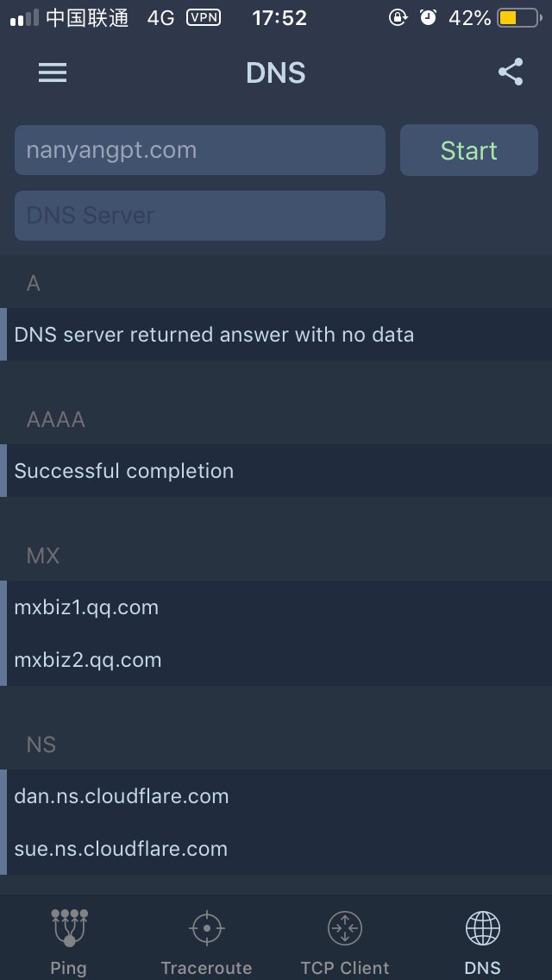This screenshot has width=552, height=980.
Task: Select the mxbiz1.qq.com MX record
Action: coord(86,607)
